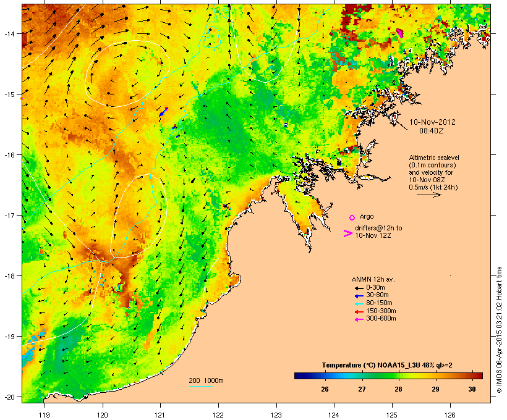The width and height of the screenshot is (507, 420).
Task: Click the cyan isobath line under 200 1000m
Action: (200, 386)
